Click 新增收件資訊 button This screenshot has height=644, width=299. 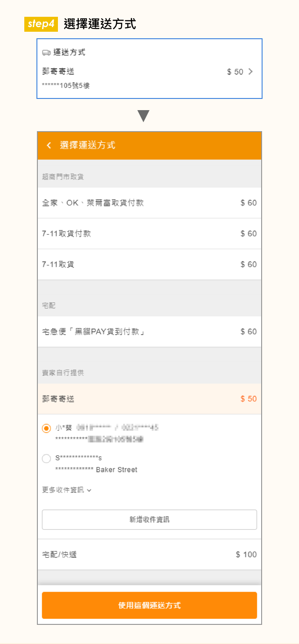(x=149, y=519)
